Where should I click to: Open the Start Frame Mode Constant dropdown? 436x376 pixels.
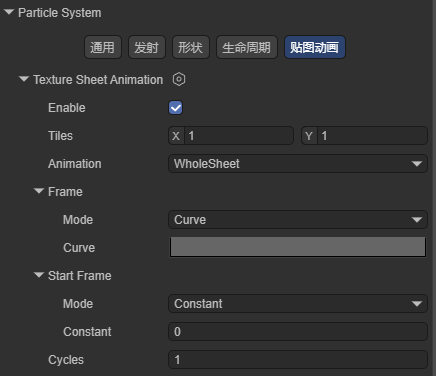click(x=298, y=304)
